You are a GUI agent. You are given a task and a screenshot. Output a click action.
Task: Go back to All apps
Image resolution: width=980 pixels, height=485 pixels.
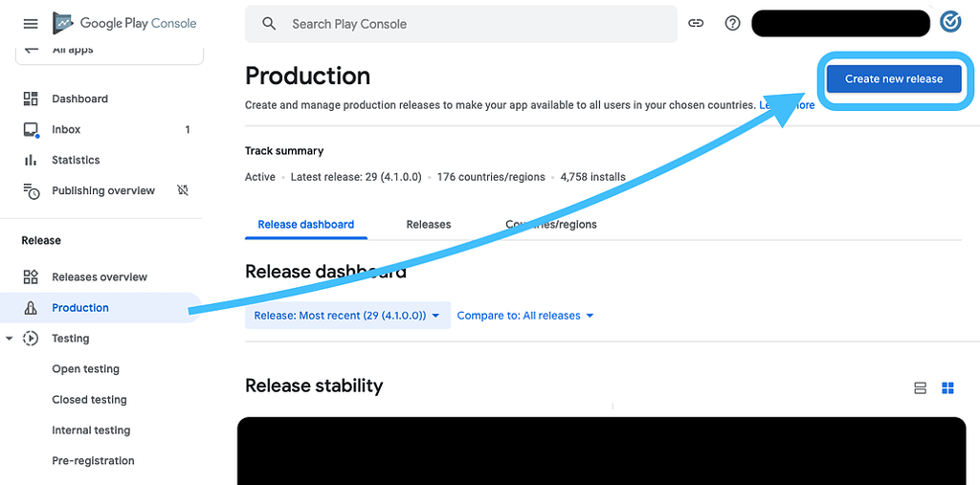[72, 50]
